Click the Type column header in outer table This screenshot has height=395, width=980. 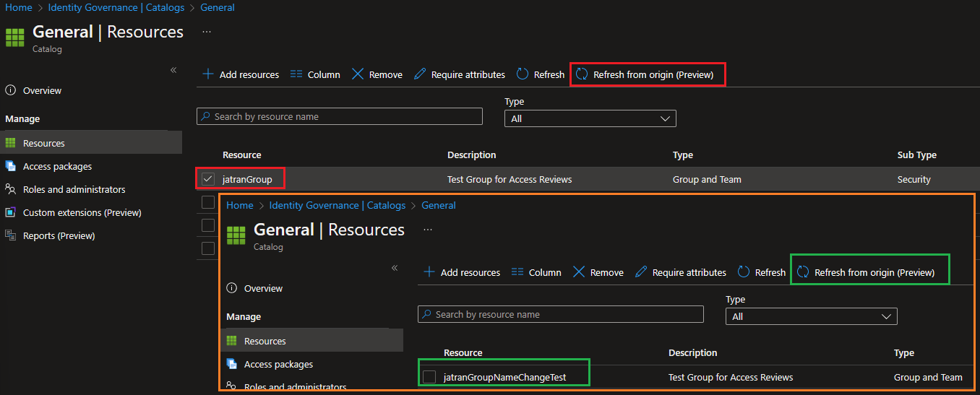point(683,155)
